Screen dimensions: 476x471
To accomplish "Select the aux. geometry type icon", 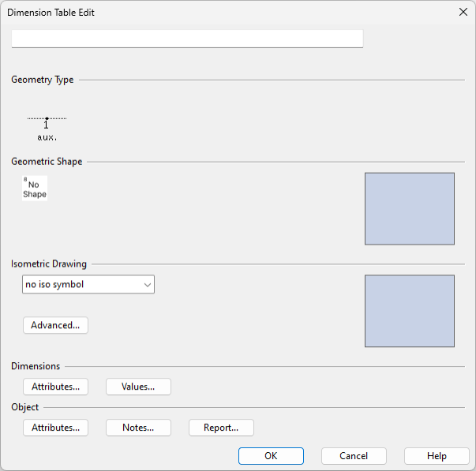I will [47, 127].
